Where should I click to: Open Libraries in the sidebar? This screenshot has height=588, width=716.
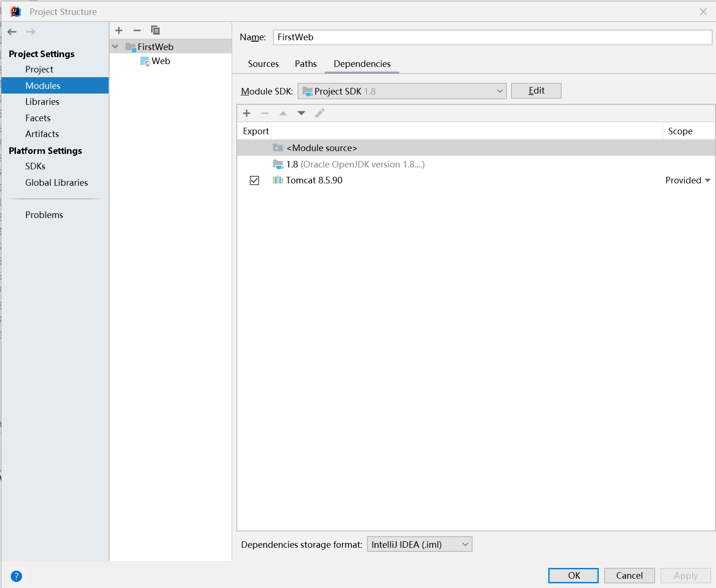(x=43, y=102)
